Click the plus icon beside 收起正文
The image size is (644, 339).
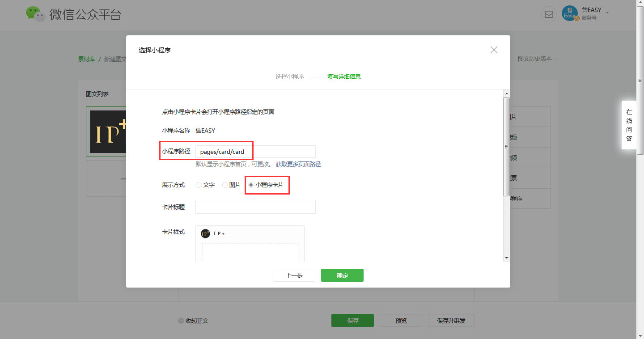tap(181, 321)
